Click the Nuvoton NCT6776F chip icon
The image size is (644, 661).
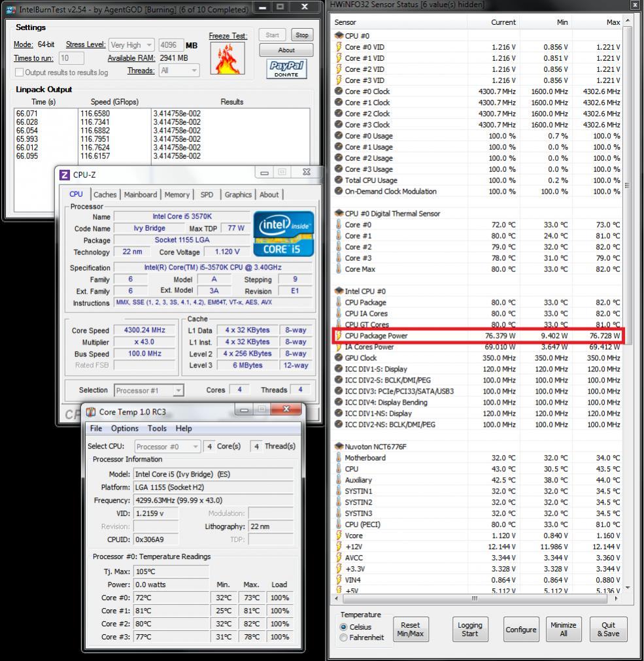(339, 446)
